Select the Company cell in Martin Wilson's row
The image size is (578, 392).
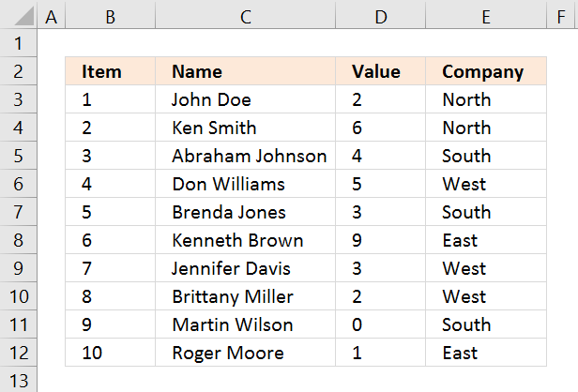point(486,324)
